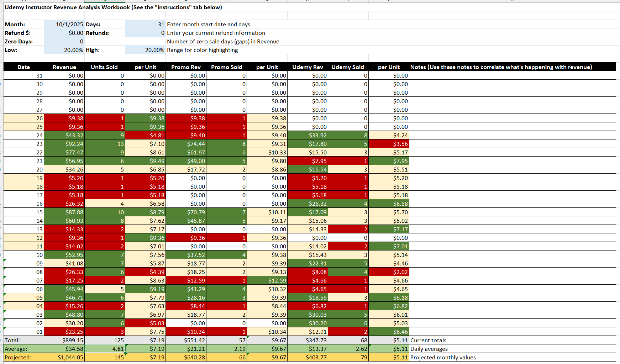Click revenue cell $43.32 for day 24

[64, 135]
